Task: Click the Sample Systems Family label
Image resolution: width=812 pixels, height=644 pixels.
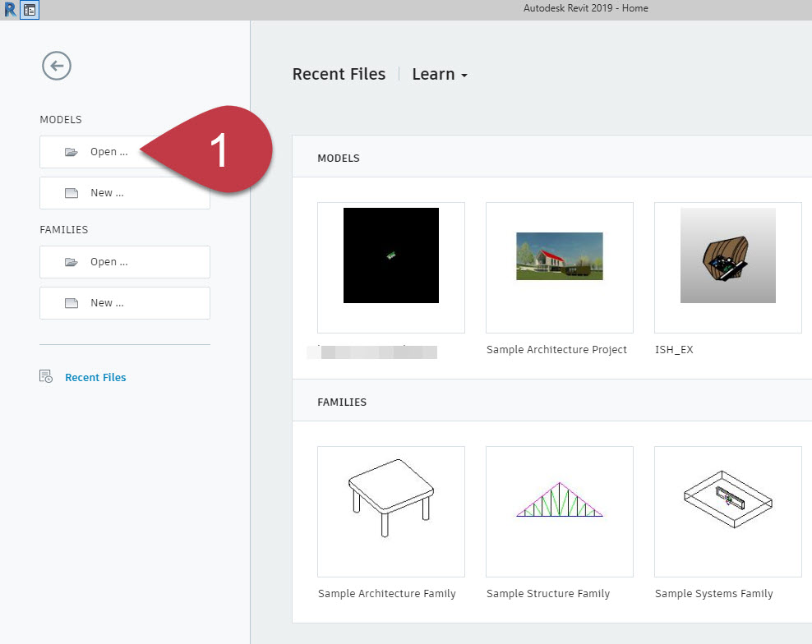Action: click(x=713, y=594)
